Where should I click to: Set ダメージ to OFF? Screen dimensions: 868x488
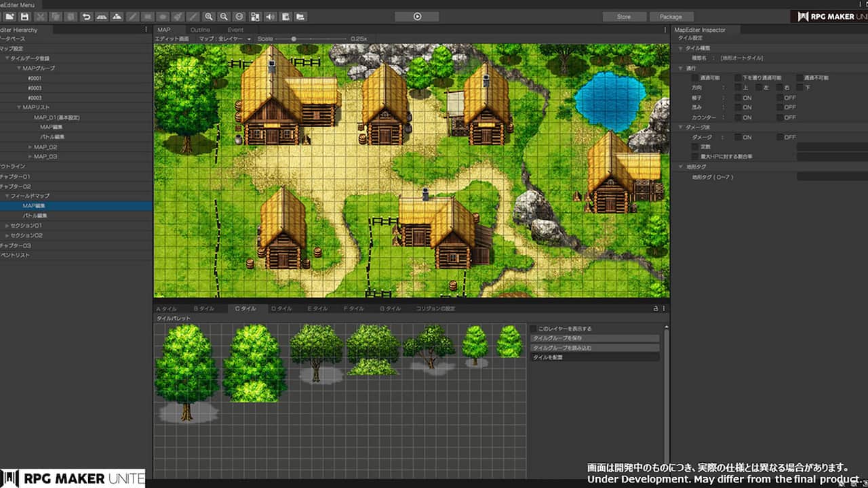(778, 137)
